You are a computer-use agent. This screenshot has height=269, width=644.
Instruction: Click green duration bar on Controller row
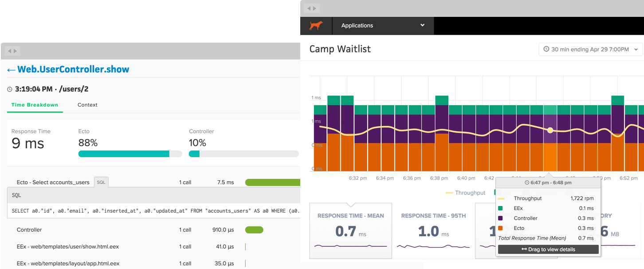coord(254,230)
